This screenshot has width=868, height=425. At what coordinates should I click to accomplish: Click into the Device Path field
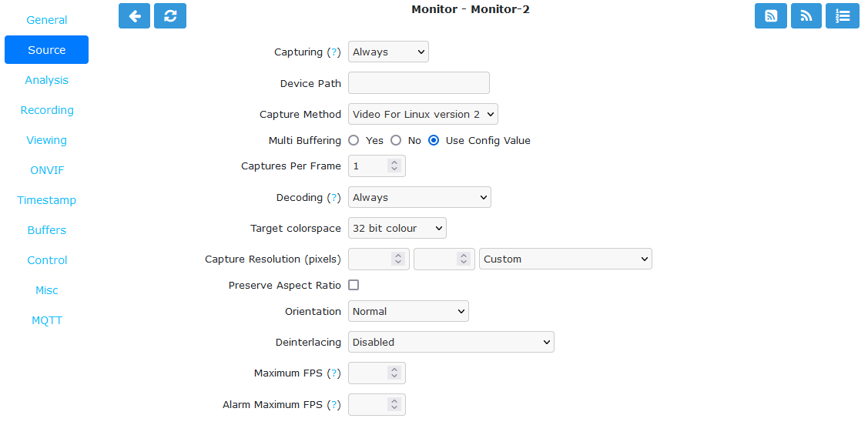418,83
